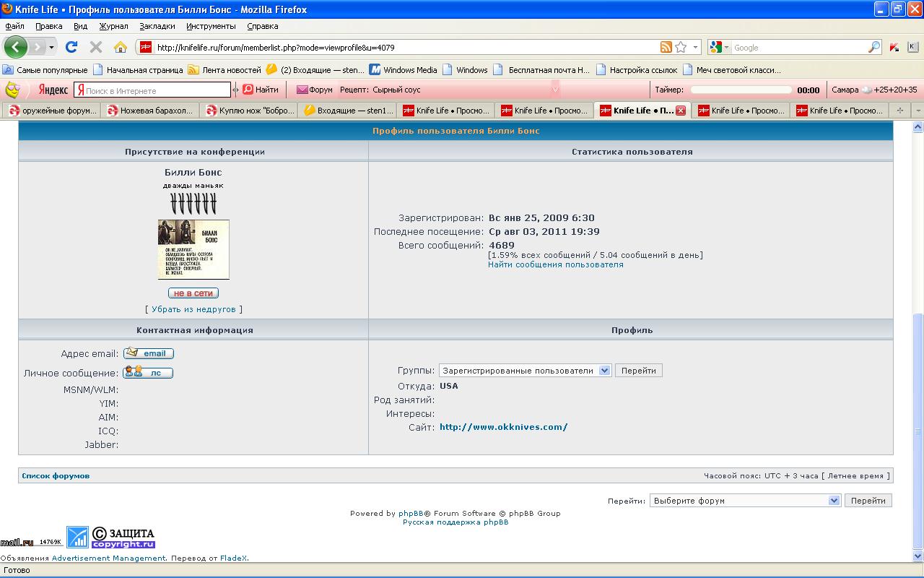The height and width of the screenshot is (578, 924).
Task: Open the back history dropdown arrow
Action: pyautogui.click(x=51, y=47)
